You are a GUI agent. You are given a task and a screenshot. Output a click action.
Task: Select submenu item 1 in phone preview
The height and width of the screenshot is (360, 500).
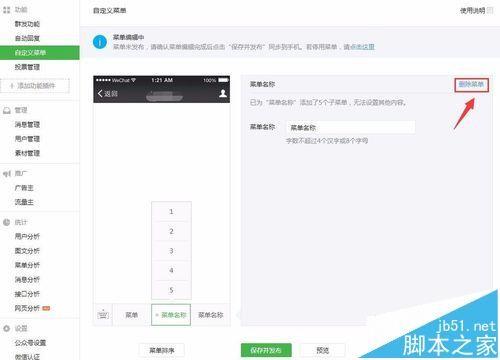[171, 212]
